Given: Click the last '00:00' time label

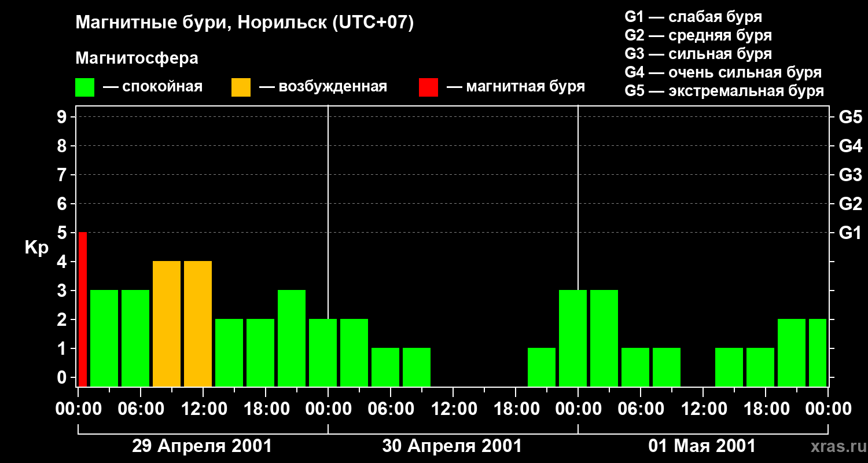Looking at the screenshot, I should (x=828, y=409).
